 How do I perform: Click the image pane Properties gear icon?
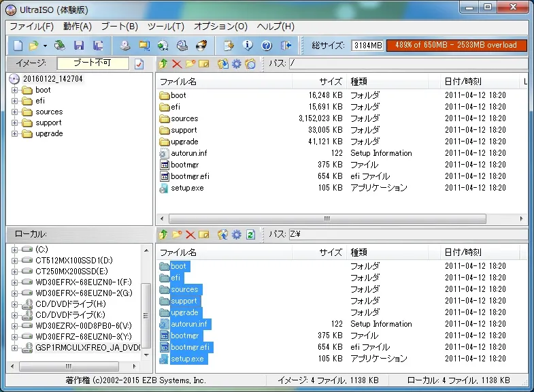coord(237,64)
